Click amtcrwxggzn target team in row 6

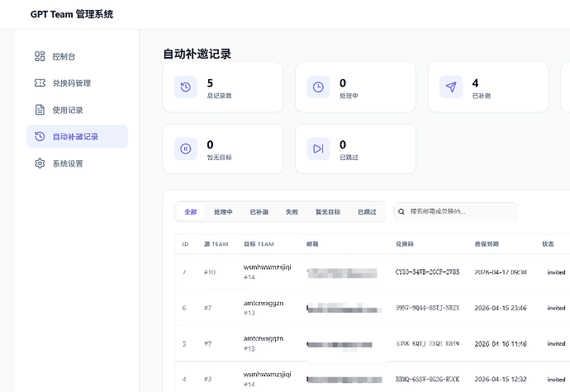pos(264,303)
